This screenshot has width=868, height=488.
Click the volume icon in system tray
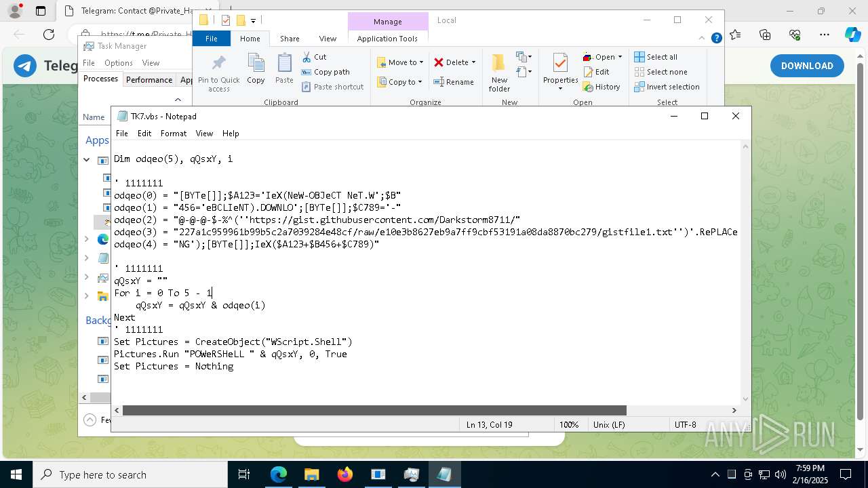[x=780, y=474]
